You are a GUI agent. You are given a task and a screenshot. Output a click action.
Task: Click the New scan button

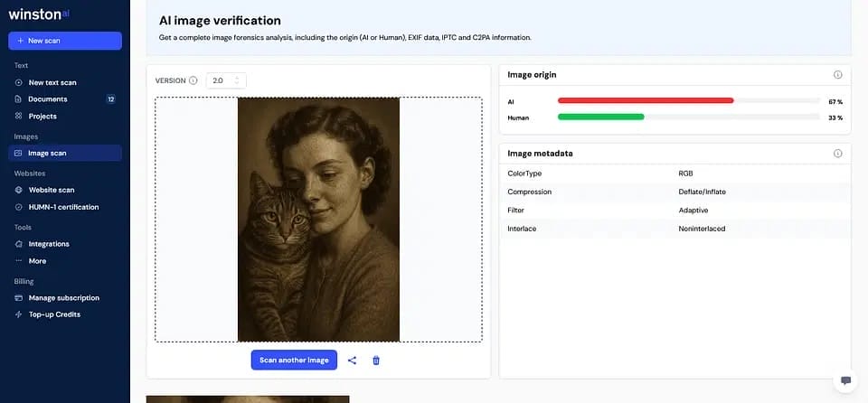65,41
